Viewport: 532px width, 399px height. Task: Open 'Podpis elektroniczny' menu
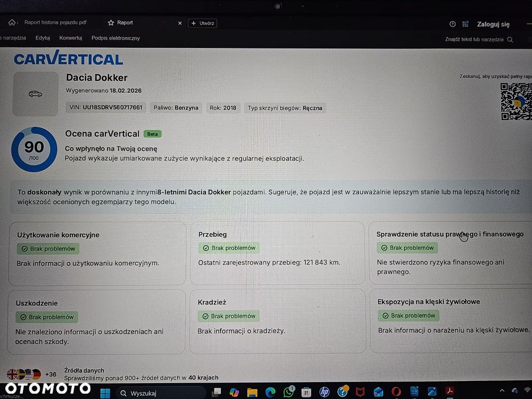click(x=115, y=38)
